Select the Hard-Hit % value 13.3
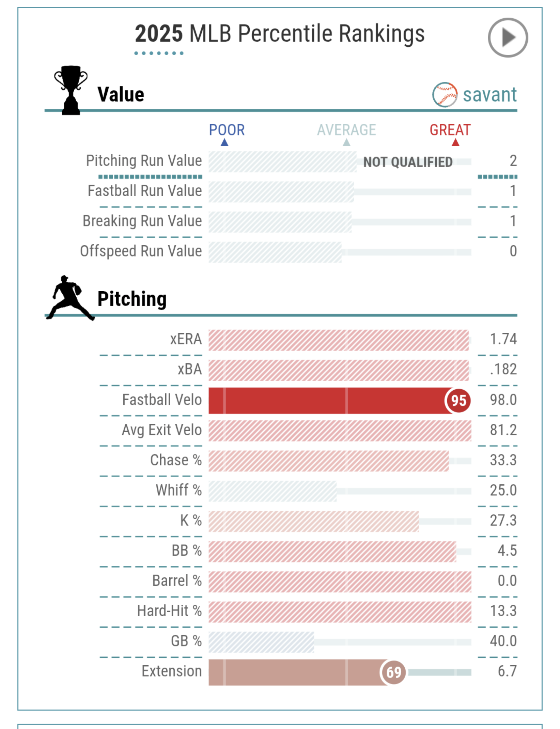This screenshot has width=560, height=729. pos(503,611)
